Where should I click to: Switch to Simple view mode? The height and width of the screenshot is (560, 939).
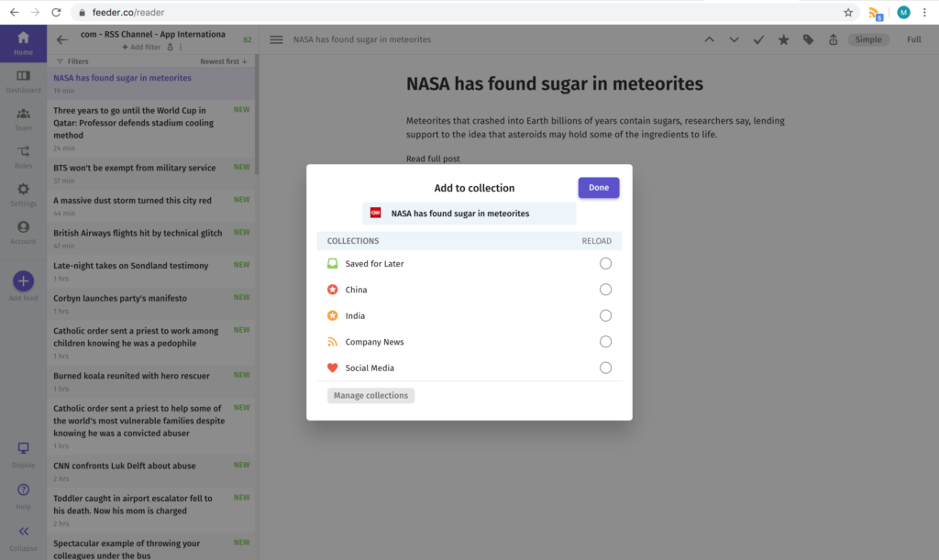click(x=868, y=39)
